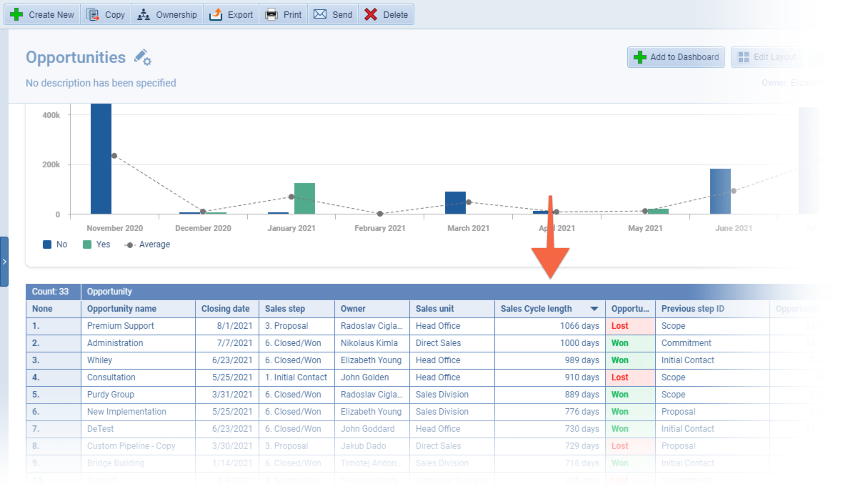Click the green plus Create New icon
This screenshot has width=868, height=494.
[16, 14]
